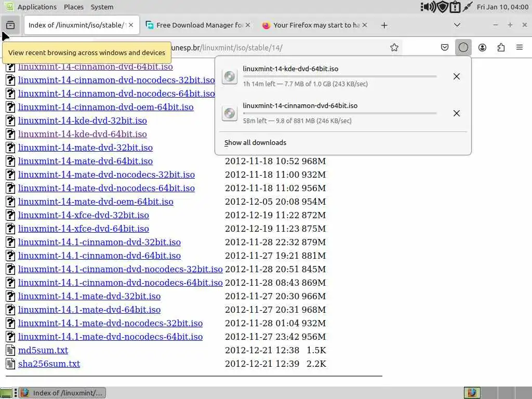The width and height of the screenshot is (532, 399).
Task: Open linuxmint-14-mate-dvd-64bit.iso link
Action: point(86,161)
